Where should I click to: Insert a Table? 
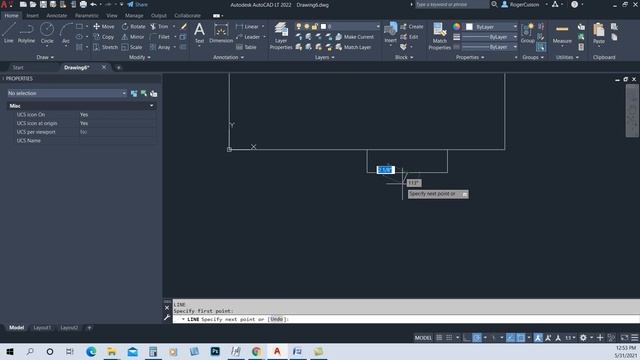[246, 47]
